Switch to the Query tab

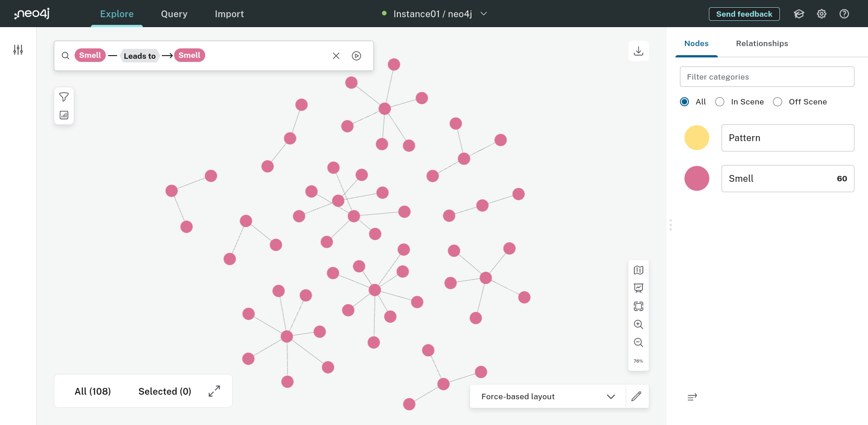pos(174,14)
